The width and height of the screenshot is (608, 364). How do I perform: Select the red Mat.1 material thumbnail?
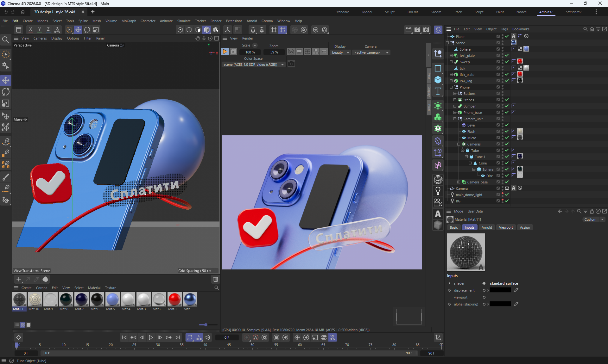[174, 299]
